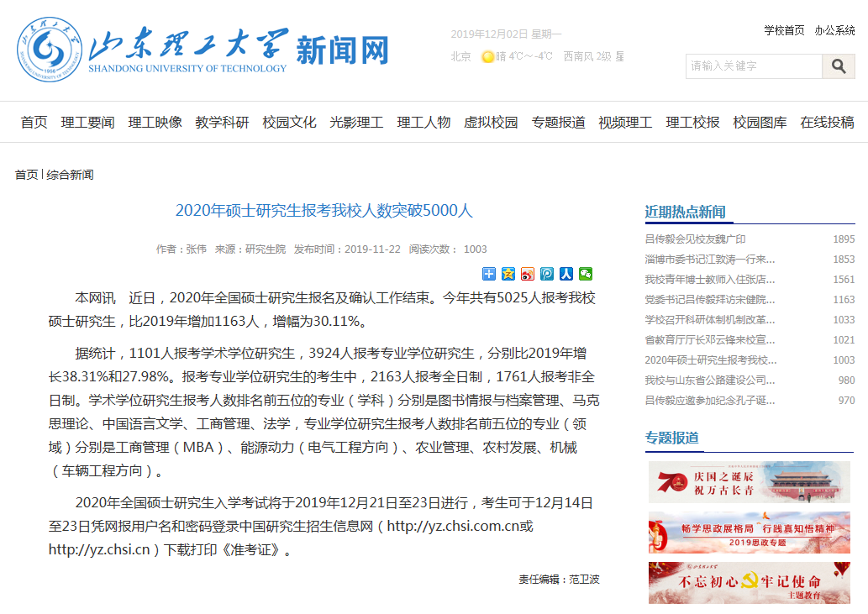Open 校园文化 navigation menu item
The image size is (868, 614).
coord(289,123)
